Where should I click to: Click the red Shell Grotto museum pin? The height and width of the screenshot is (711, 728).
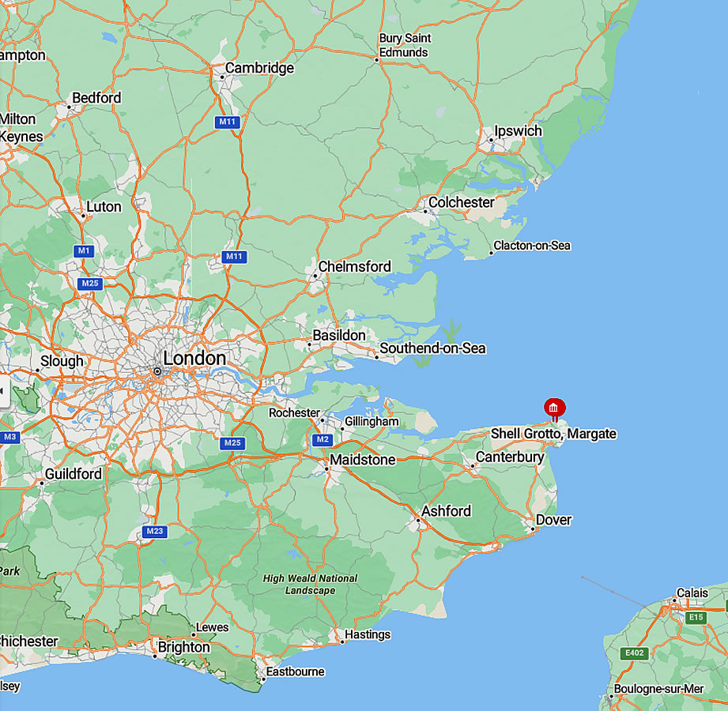click(x=554, y=409)
